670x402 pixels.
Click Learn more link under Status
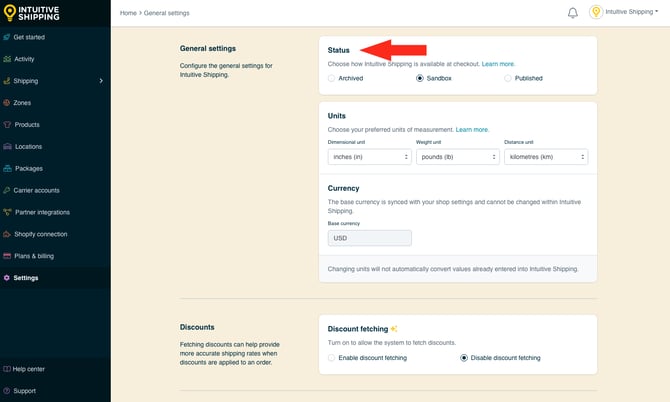coord(498,64)
